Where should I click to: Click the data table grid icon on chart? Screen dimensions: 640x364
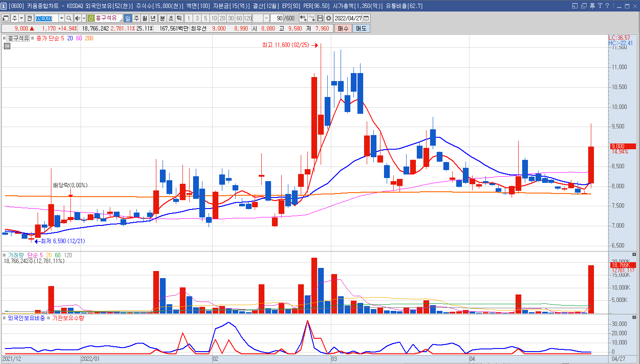point(7,46)
